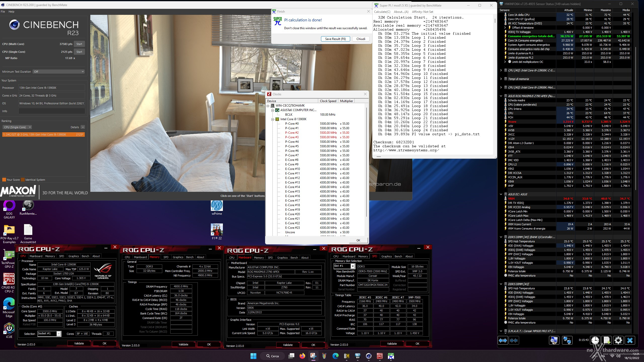Open HWiNFO remote network computers icon
Screen dimensions: 644x362
point(567,340)
